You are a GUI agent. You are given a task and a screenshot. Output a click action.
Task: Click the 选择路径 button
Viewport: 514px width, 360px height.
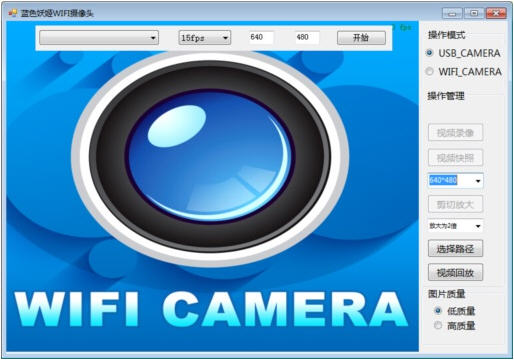pos(455,248)
